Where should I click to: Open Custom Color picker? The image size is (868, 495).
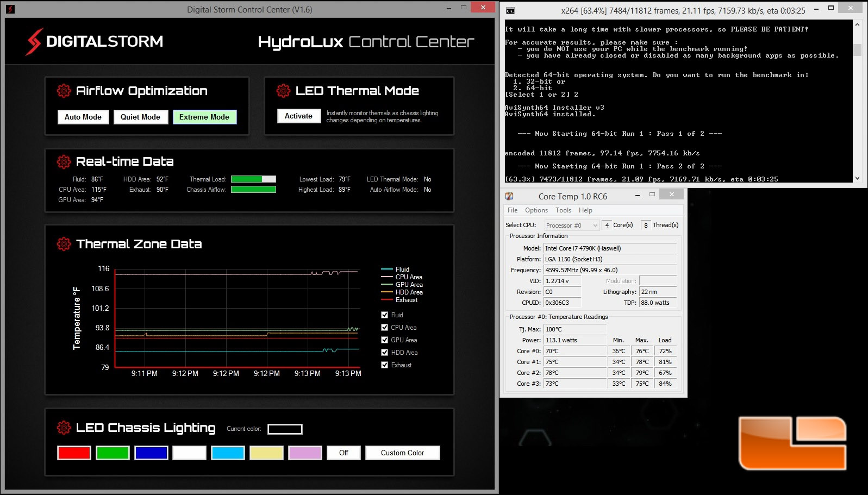point(402,453)
